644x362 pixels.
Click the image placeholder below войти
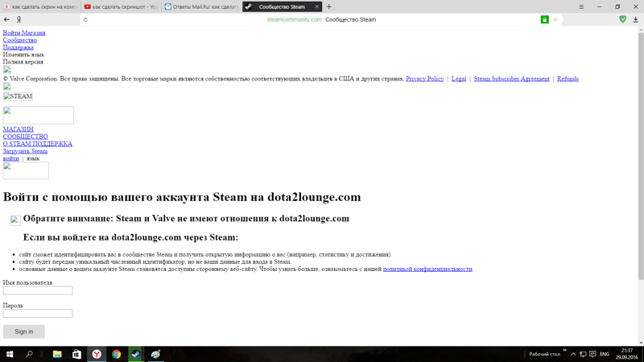point(26,171)
